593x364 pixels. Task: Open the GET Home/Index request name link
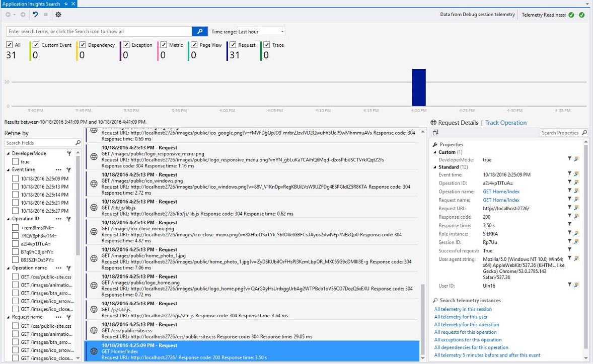501,200
